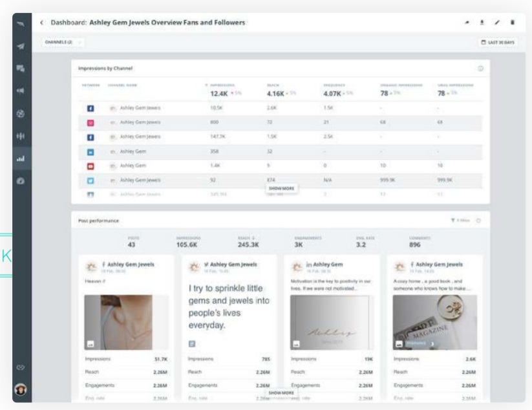The image size is (532, 410).
Task: Click the Organic Impressions column header
Action: click(x=401, y=85)
